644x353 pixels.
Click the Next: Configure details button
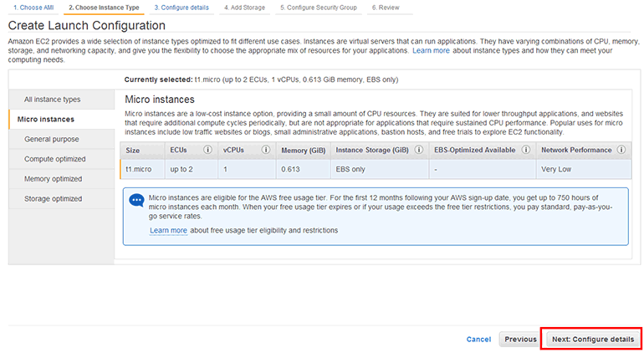pos(592,340)
